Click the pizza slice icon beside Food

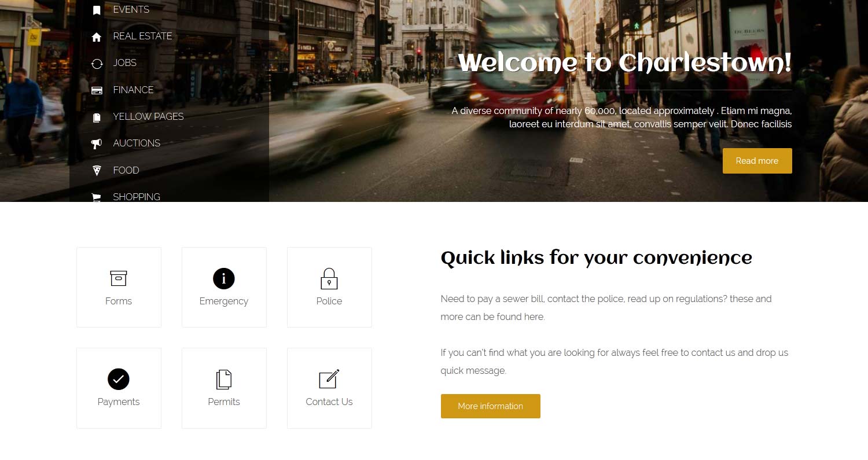[x=97, y=170]
